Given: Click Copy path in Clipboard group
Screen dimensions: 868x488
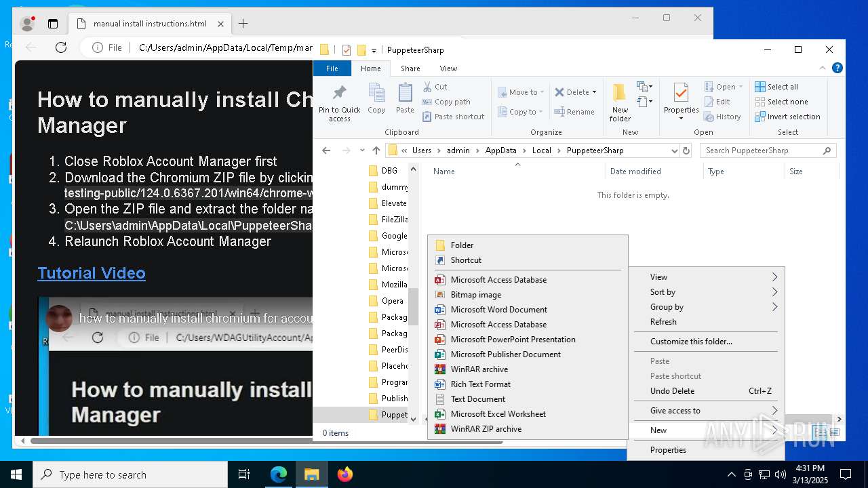Looking at the screenshot, I should 446,102.
